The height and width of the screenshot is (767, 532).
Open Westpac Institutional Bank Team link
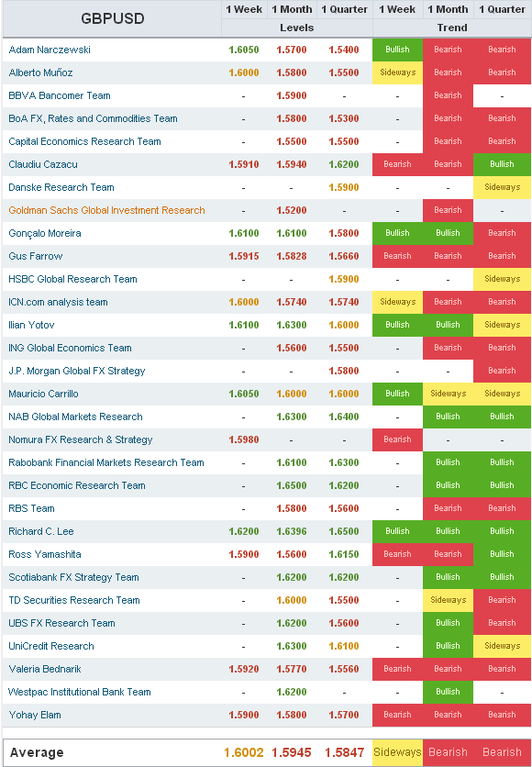pos(80,692)
